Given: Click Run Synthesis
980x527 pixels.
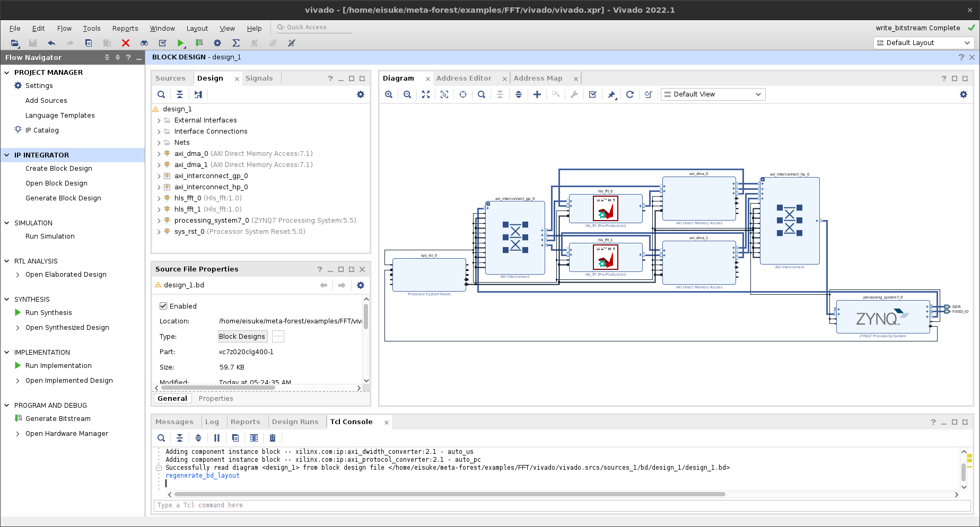Looking at the screenshot, I should click(48, 313).
